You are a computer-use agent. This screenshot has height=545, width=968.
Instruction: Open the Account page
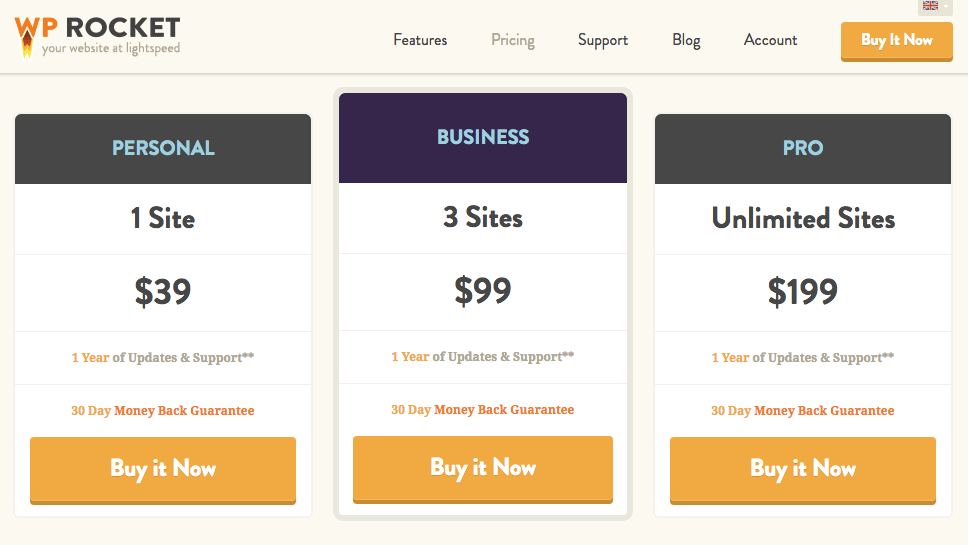point(770,40)
